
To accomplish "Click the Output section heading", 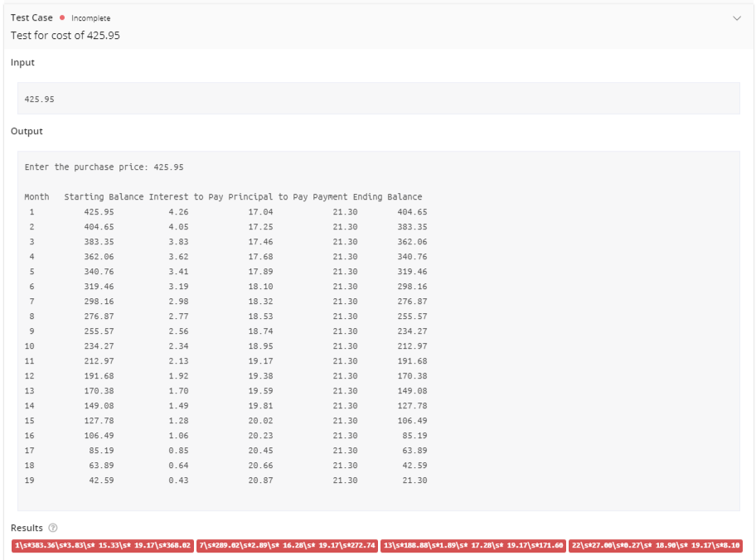I will (x=26, y=131).
